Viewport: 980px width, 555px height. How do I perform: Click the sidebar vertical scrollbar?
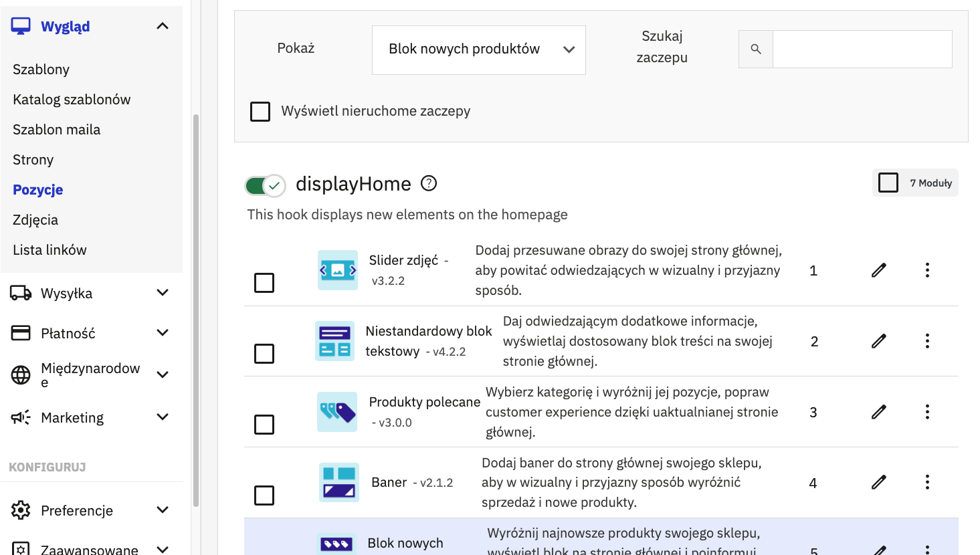point(196,310)
